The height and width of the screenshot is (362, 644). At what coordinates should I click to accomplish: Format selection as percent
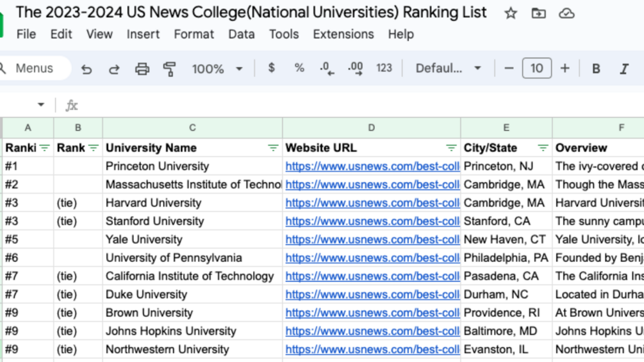pyautogui.click(x=299, y=68)
